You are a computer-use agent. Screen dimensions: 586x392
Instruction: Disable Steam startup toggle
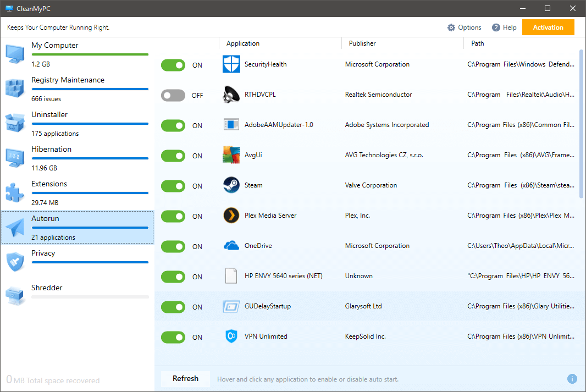(173, 186)
